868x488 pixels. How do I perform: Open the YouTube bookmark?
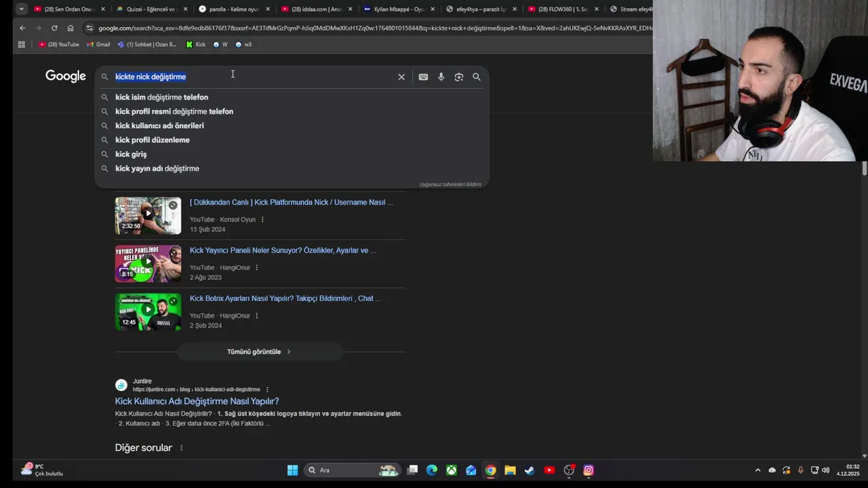click(59, 44)
